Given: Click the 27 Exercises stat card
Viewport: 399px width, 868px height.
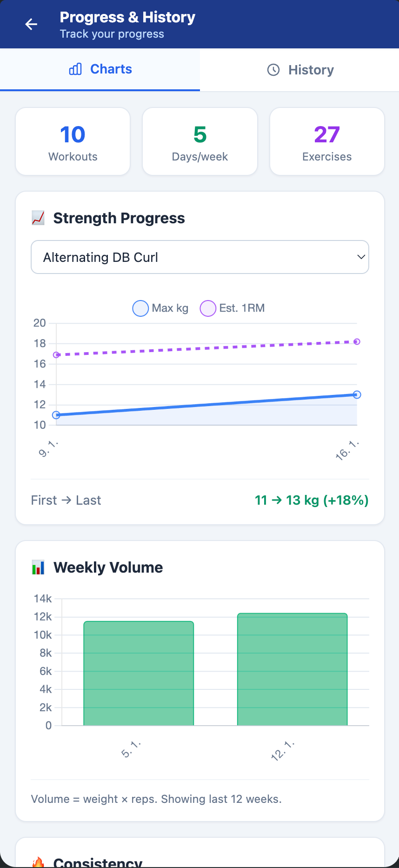Looking at the screenshot, I should [x=326, y=141].
